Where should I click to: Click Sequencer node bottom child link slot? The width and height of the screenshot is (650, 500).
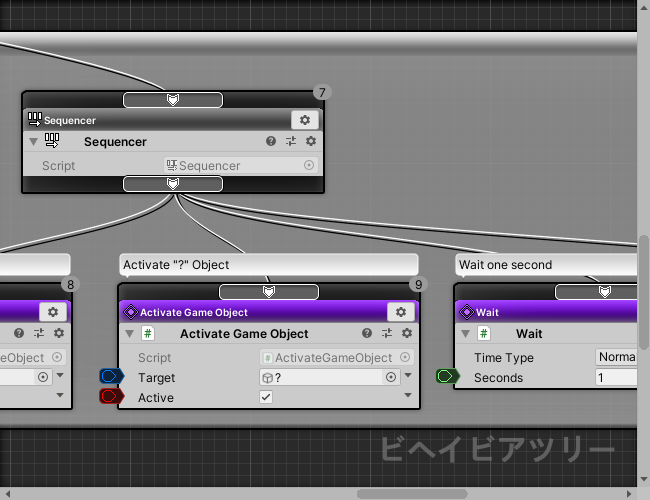(x=172, y=184)
